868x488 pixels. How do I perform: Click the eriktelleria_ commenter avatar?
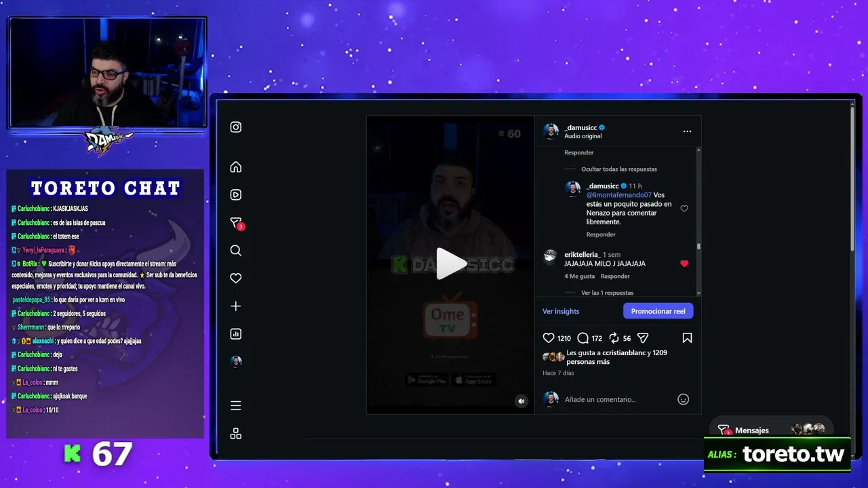551,257
